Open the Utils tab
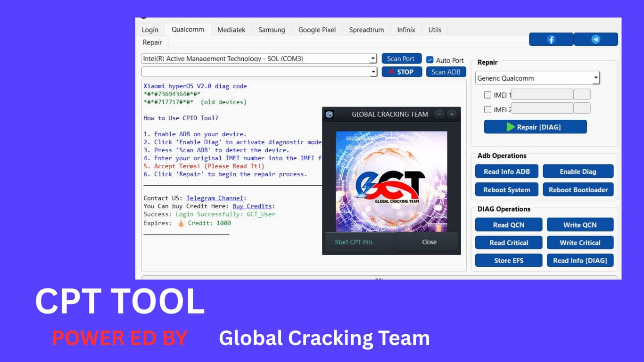Screen dimensions: 644x362 (x=434, y=29)
